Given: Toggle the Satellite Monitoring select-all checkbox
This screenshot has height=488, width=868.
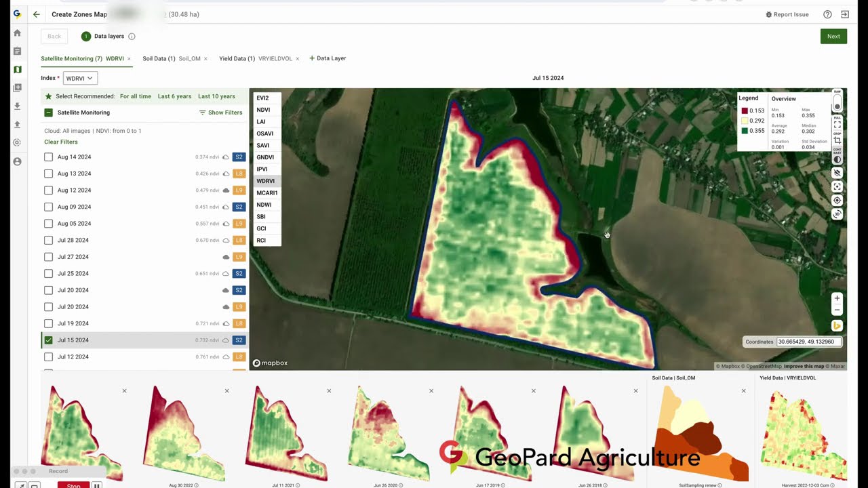Looking at the screenshot, I should [x=48, y=113].
